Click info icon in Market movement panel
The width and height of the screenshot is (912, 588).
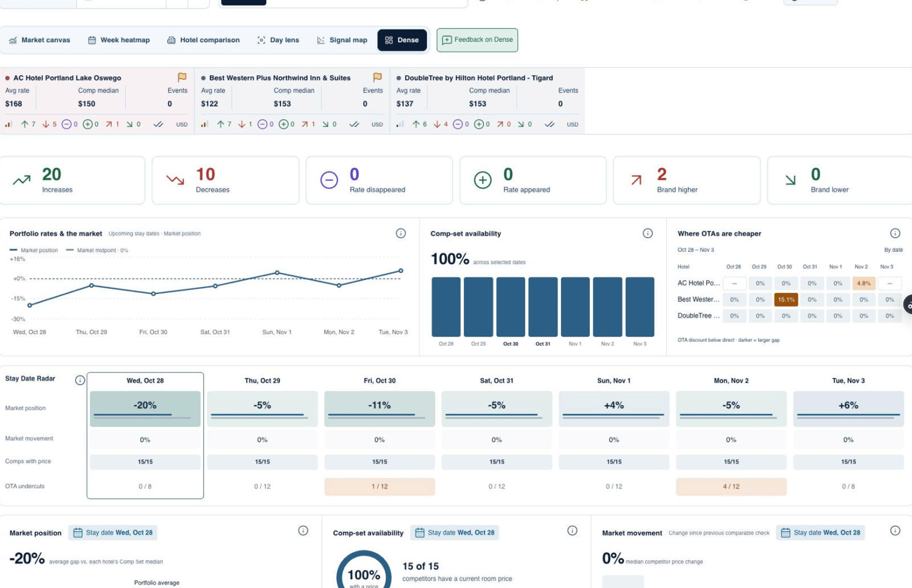(x=895, y=530)
